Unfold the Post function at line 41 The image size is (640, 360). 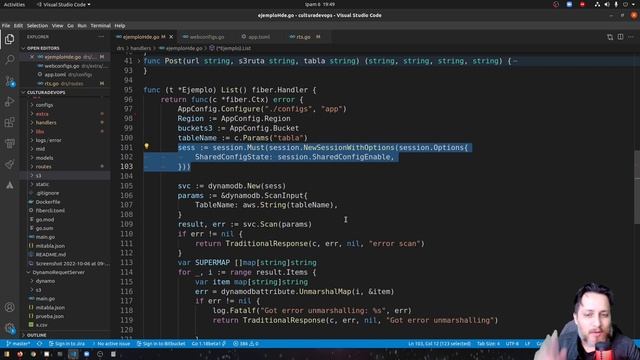(x=139, y=61)
